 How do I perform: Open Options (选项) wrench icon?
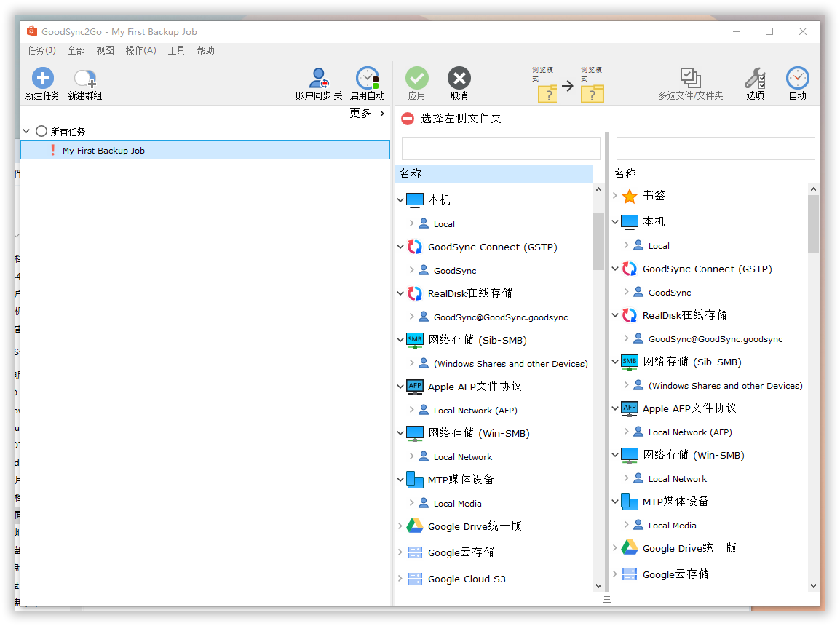(x=756, y=78)
